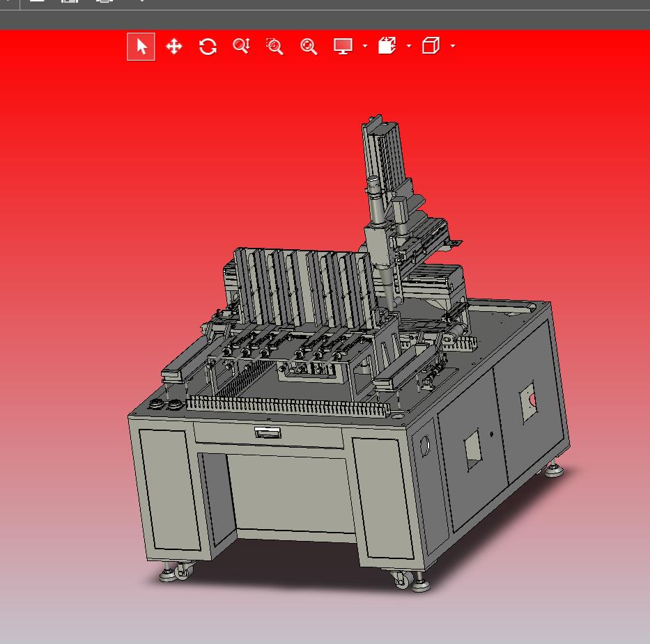
Task: Choose the zoom in/out tool
Action: tap(241, 46)
